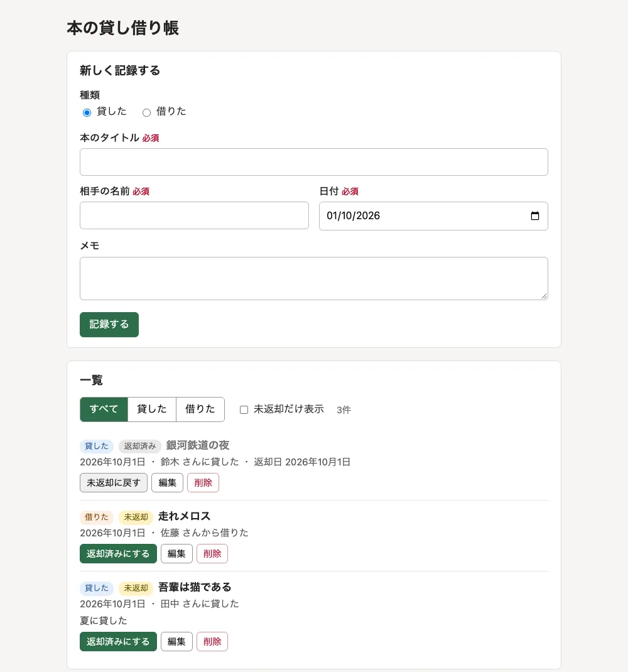Delete the 走れメロス entry
The width and height of the screenshot is (628, 672).
(212, 554)
